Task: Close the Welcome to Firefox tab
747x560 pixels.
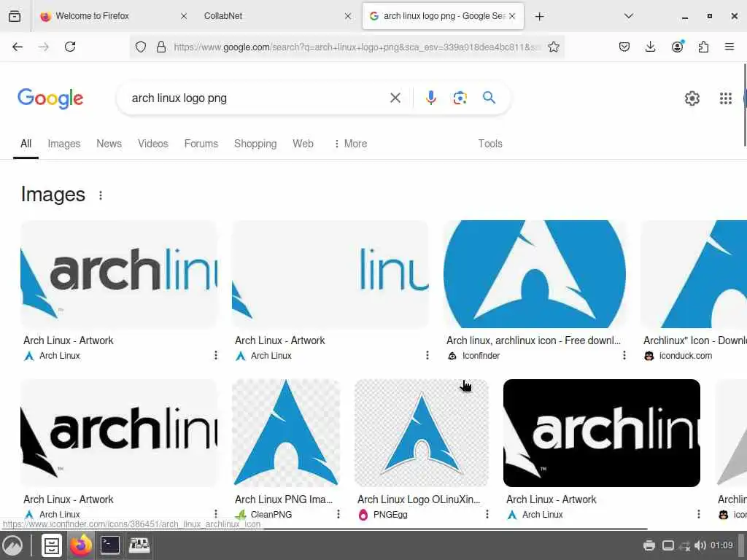Action: click(x=183, y=16)
